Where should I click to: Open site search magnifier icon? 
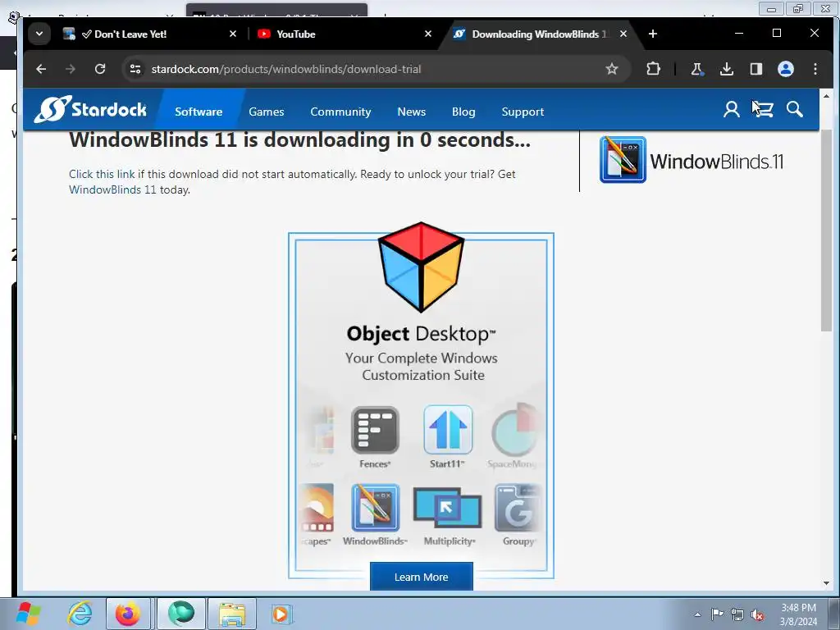(794, 109)
